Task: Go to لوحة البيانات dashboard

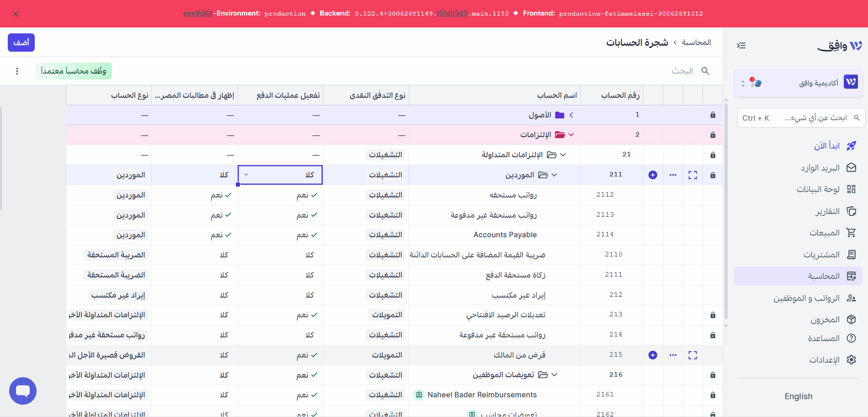Action: tap(826, 189)
